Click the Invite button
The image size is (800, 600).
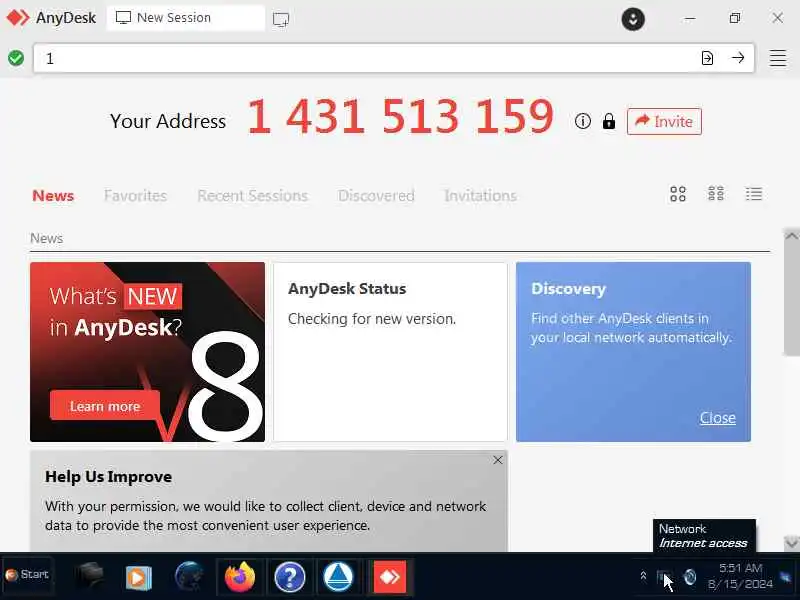pyautogui.click(x=664, y=121)
